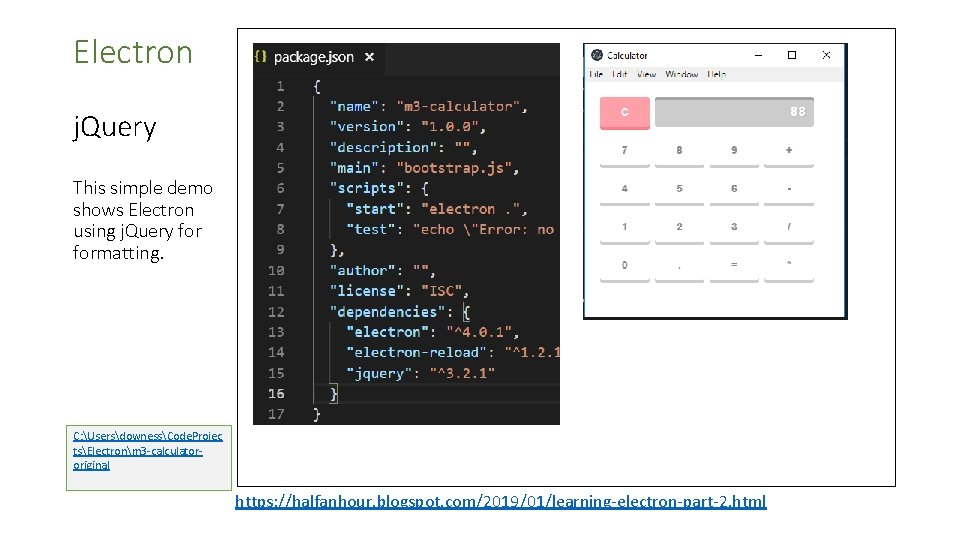Click the "description" key on line 4

coord(383,148)
